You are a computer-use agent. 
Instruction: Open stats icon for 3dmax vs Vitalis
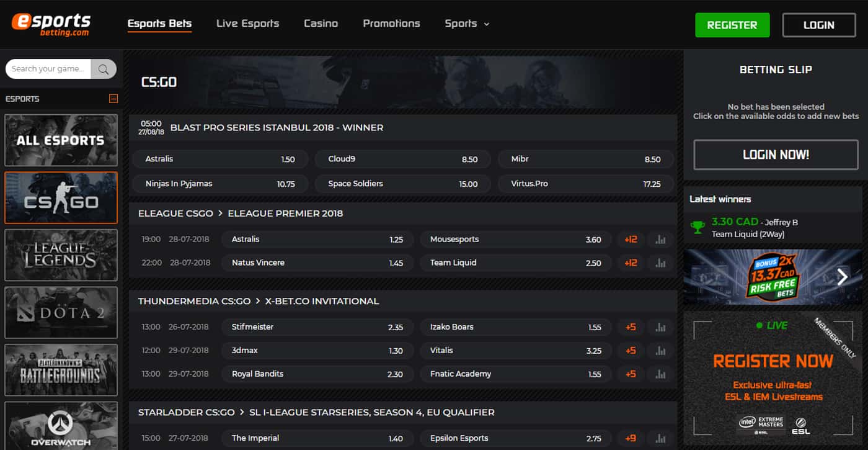coord(660,351)
